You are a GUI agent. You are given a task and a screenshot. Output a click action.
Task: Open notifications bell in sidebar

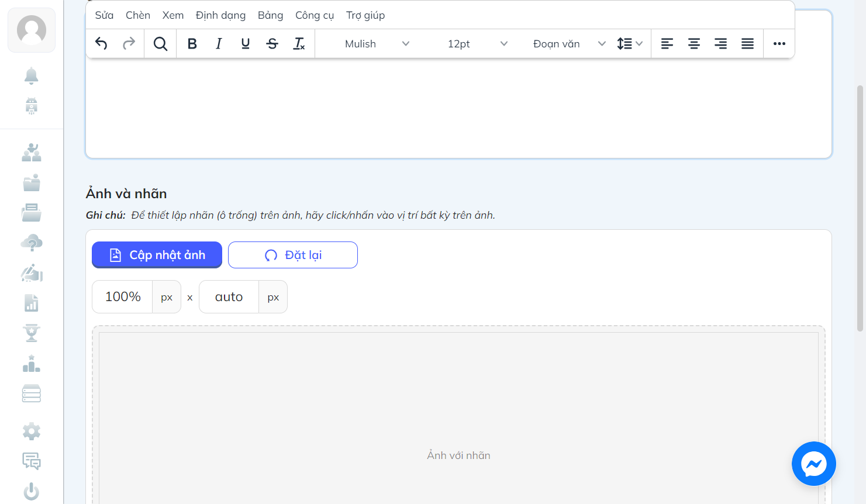click(x=32, y=75)
